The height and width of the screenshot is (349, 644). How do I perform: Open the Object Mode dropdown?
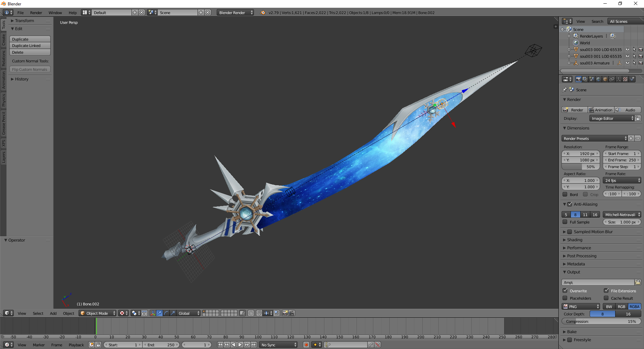click(98, 313)
